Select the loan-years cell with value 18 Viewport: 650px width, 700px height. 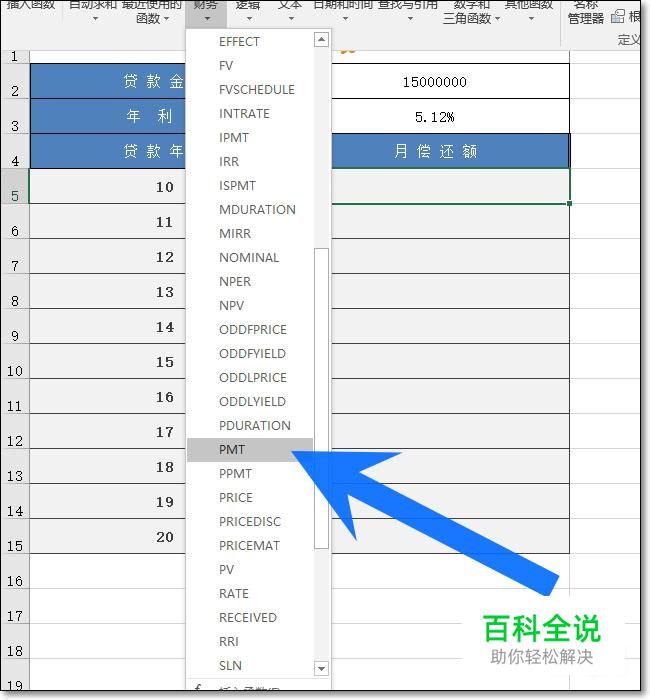[108, 467]
